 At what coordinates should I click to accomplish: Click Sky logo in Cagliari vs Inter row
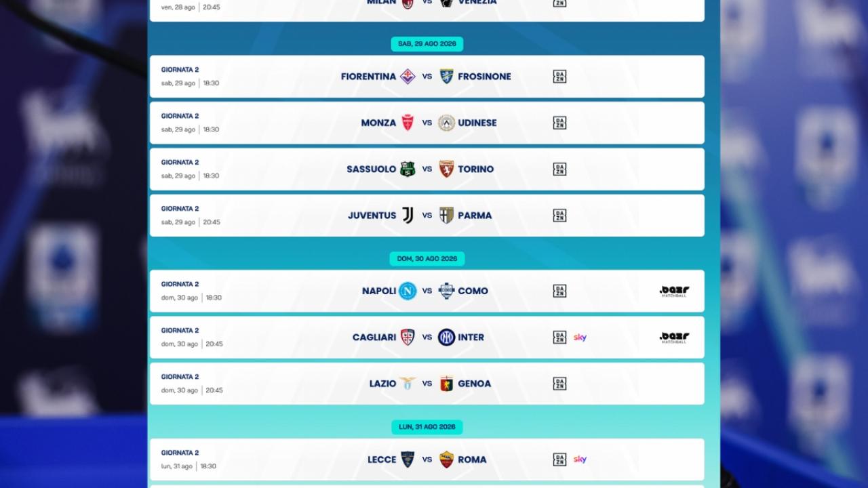580,337
